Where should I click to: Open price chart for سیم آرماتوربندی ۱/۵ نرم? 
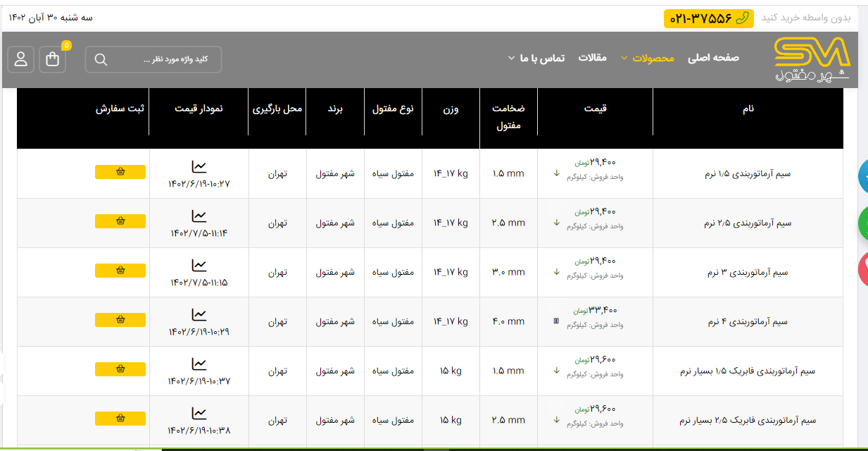199,166
